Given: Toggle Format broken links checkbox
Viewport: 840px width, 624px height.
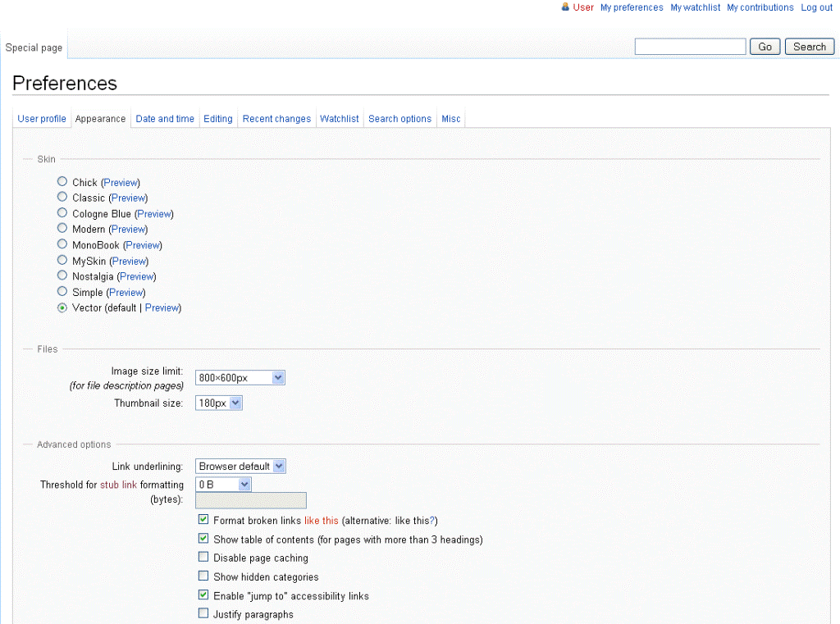Looking at the screenshot, I should (x=203, y=519).
